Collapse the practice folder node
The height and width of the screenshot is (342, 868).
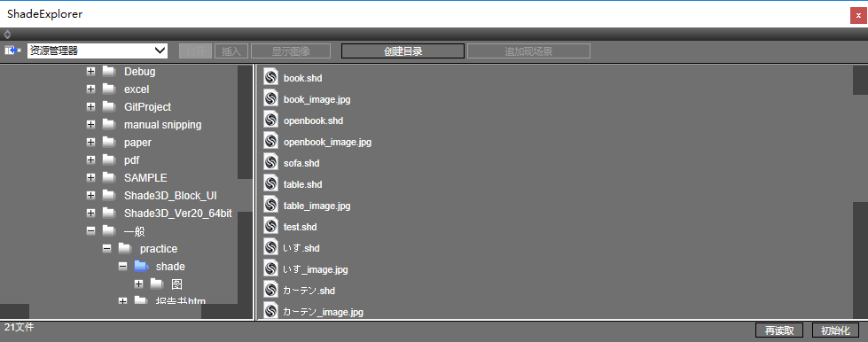[107, 248]
